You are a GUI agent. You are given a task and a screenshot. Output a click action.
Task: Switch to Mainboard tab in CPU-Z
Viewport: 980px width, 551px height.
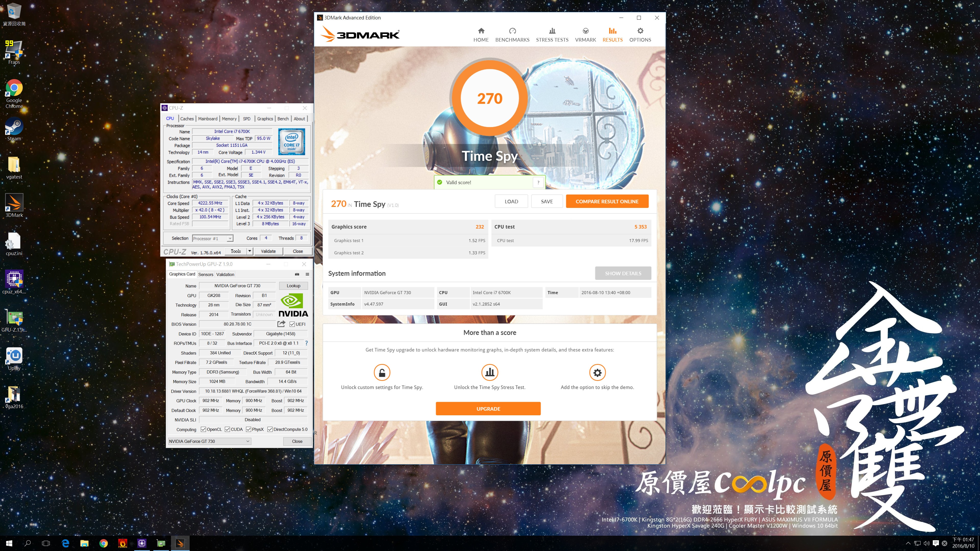pyautogui.click(x=208, y=119)
